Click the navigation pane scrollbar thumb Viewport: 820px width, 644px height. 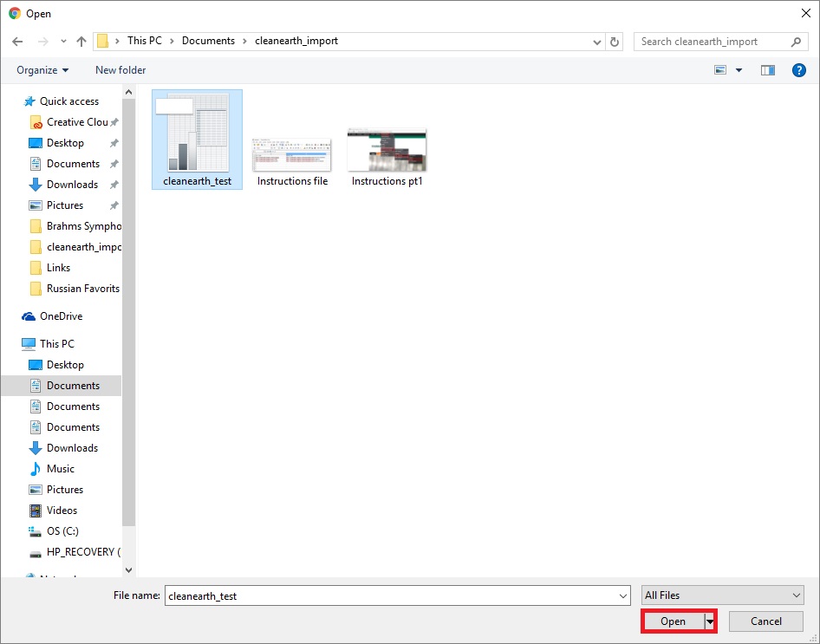pos(128,312)
